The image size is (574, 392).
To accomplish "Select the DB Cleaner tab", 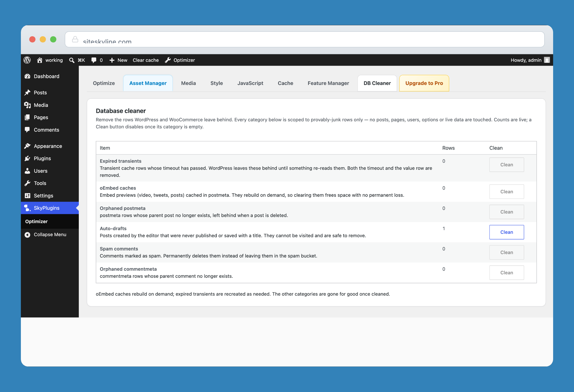I will tap(377, 83).
